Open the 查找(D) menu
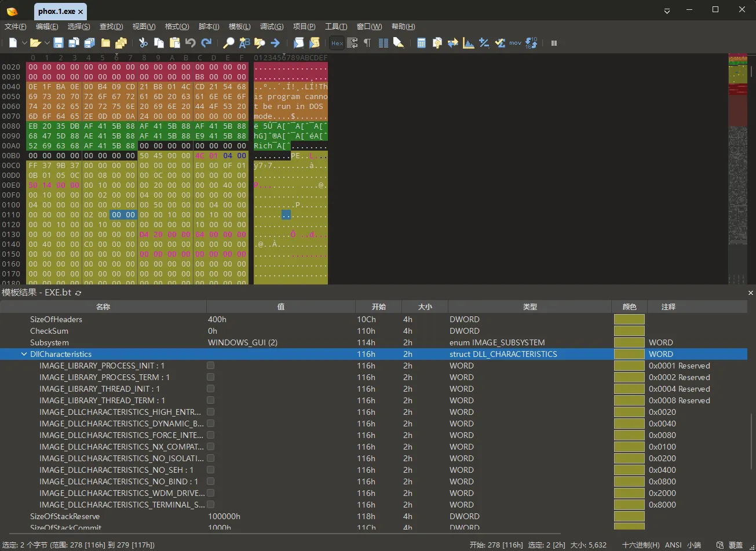The image size is (756, 551). pos(111,27)
